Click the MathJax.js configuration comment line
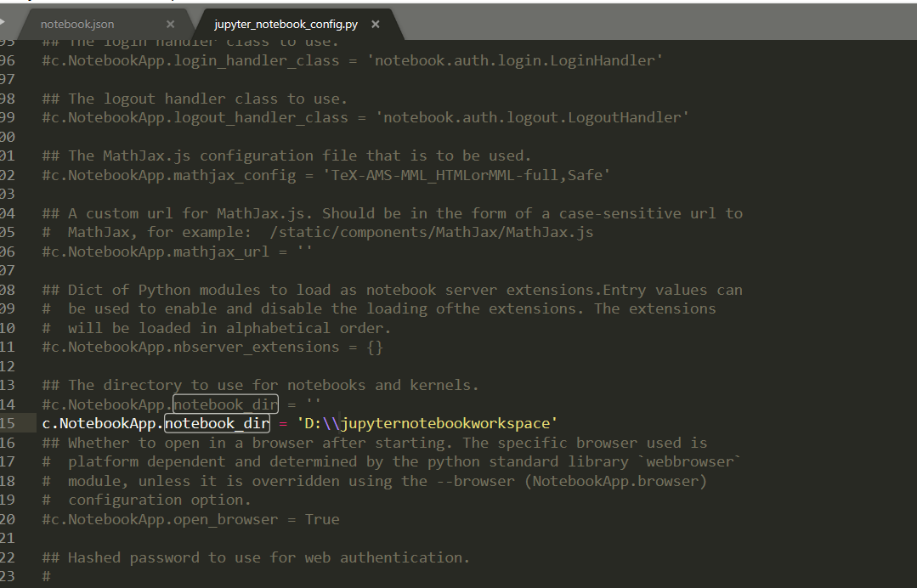 pos(286,155)
